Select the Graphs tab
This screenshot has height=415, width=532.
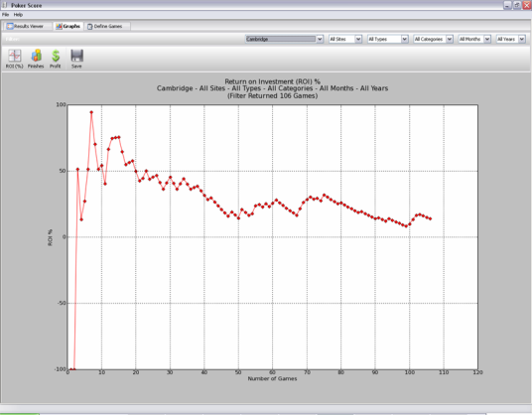68,26
